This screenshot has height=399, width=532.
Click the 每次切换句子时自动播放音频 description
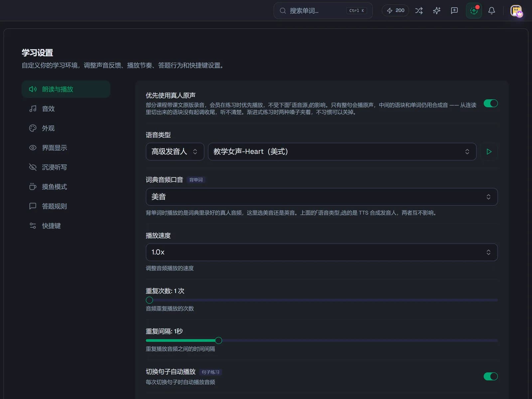181,382
